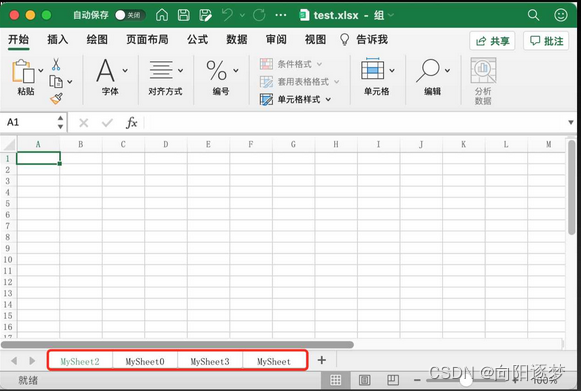The image size is (581, 391).
Task: Select the format painter brush
Action: (x=56, y=99)
